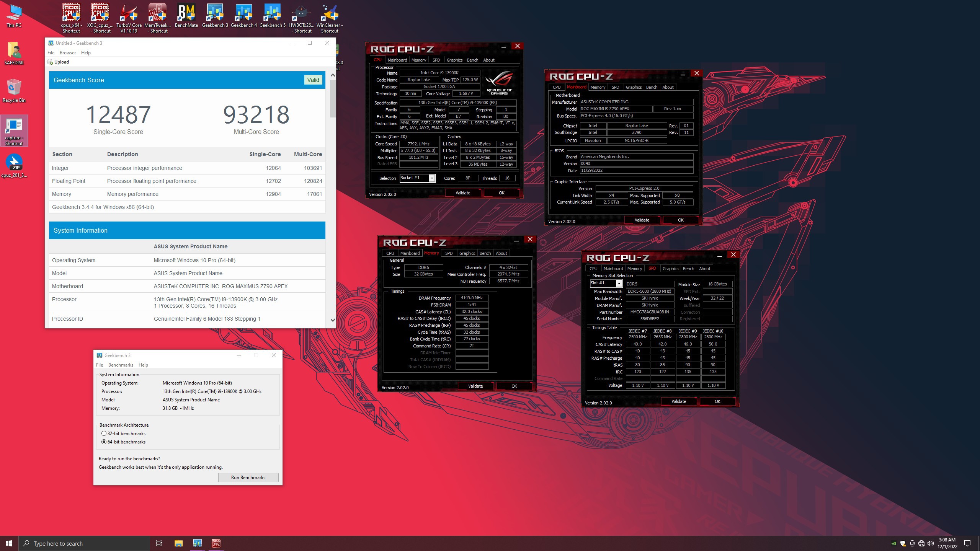Select cpuz_201 zip file icon
The height and width of the screenshot is (551, 980).
[14, 166]
